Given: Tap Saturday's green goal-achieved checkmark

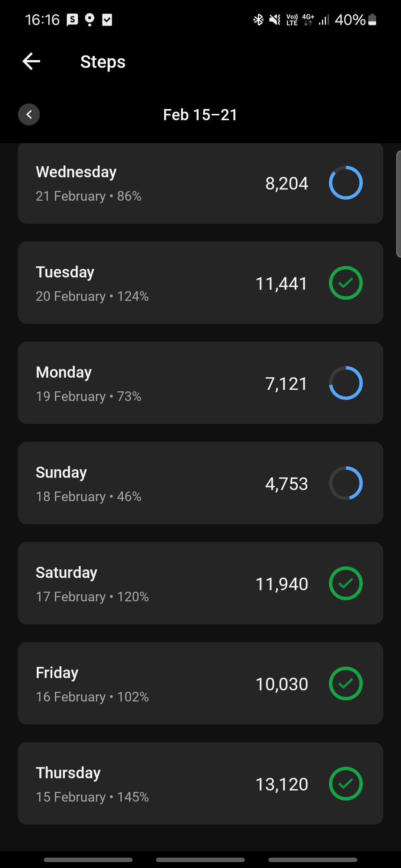Looking at the screenshot, I should click(x=345, y=583).
